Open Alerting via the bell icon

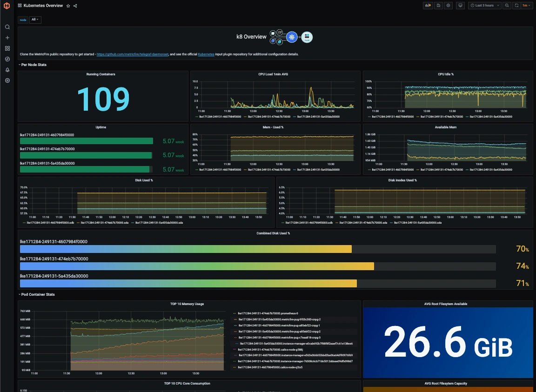point(7,69)
